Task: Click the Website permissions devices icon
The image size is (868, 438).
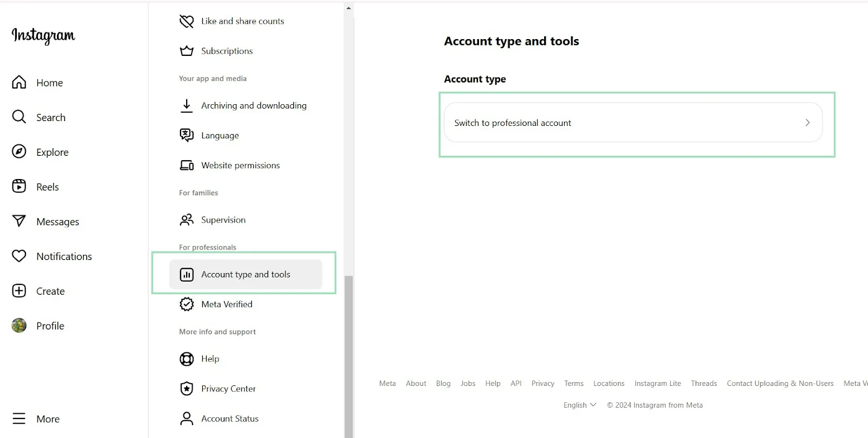Action: [187, 166]
